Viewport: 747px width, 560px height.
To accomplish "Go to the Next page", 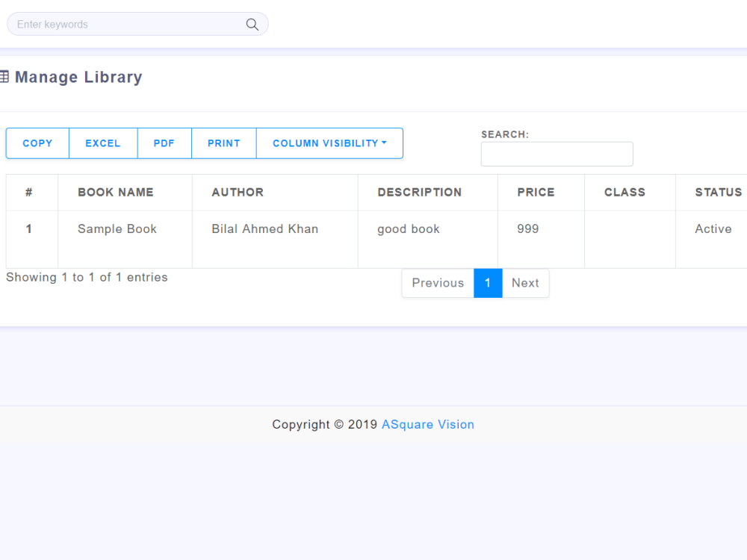I will coord(525,283).
